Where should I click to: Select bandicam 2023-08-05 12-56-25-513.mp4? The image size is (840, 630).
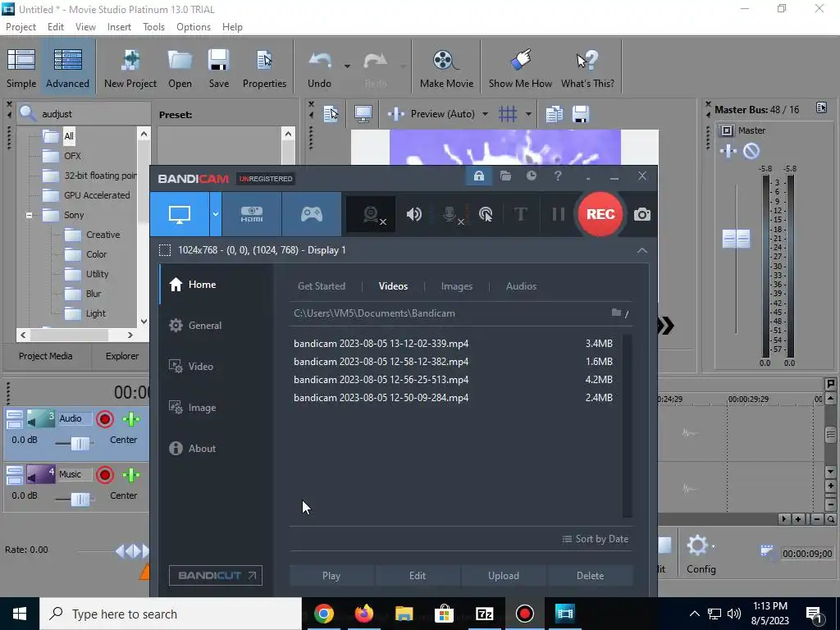tap(453, 379)
